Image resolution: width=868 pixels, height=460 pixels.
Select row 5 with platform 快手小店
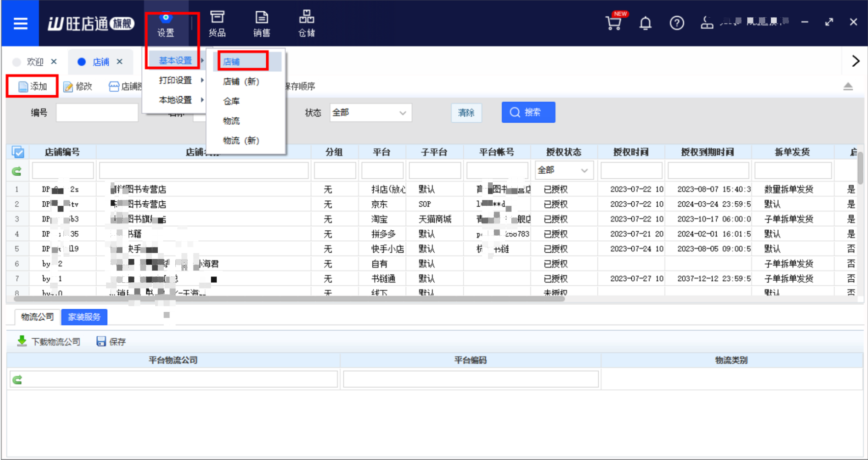pos(432,249)
